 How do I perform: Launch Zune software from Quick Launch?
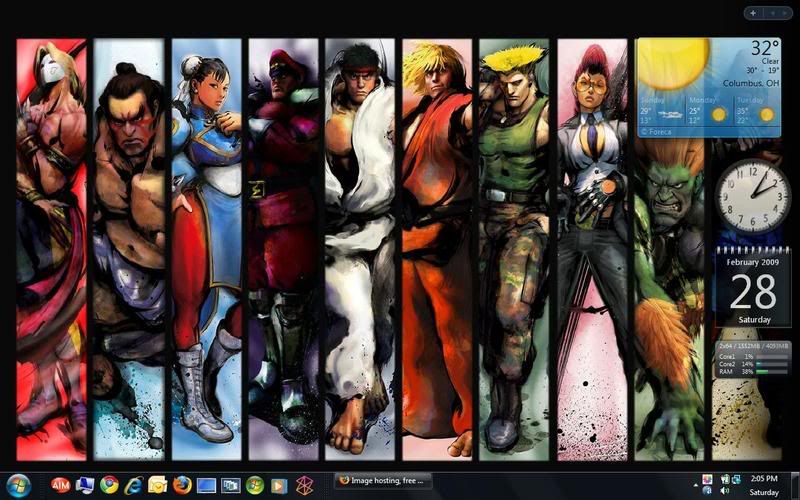pos(305,485)
